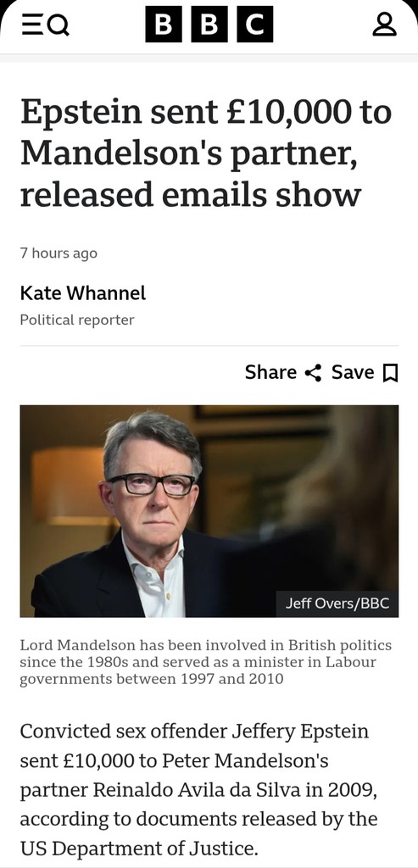Click 'US Department of Justice' text
Viewport: 418px width, 868px height.
click(x=138, y=848)
